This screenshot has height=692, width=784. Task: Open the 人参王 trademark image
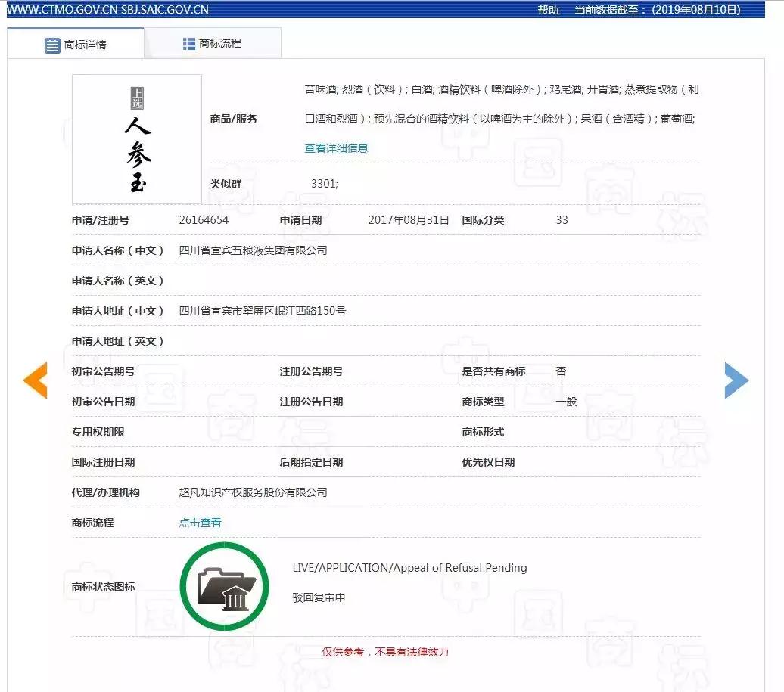[137, 139]
